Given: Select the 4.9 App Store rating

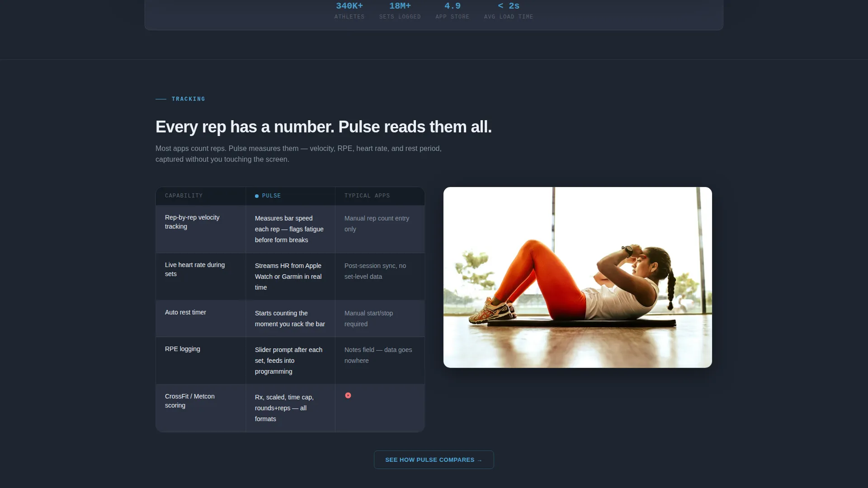Looking at the screenshot, I should click(453, 11).
